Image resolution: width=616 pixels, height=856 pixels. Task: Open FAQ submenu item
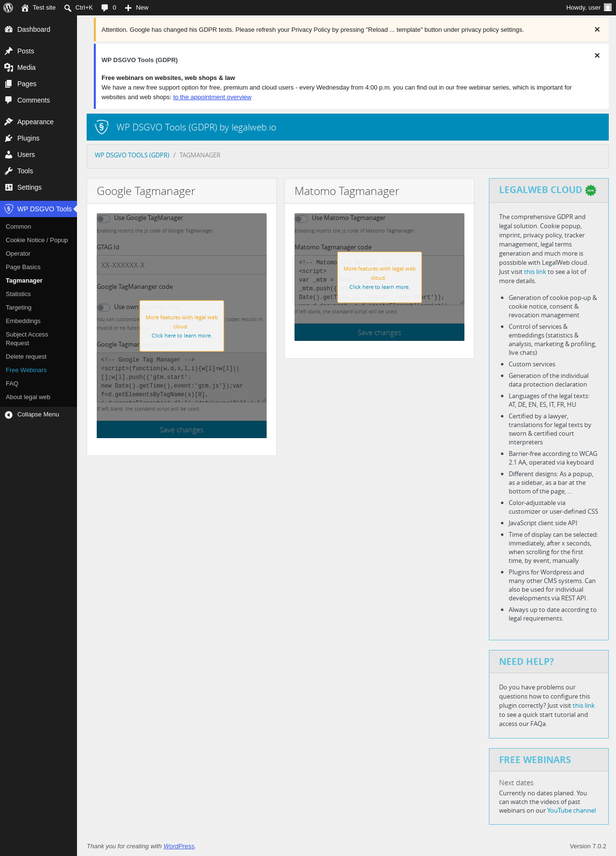click(38, 384)
